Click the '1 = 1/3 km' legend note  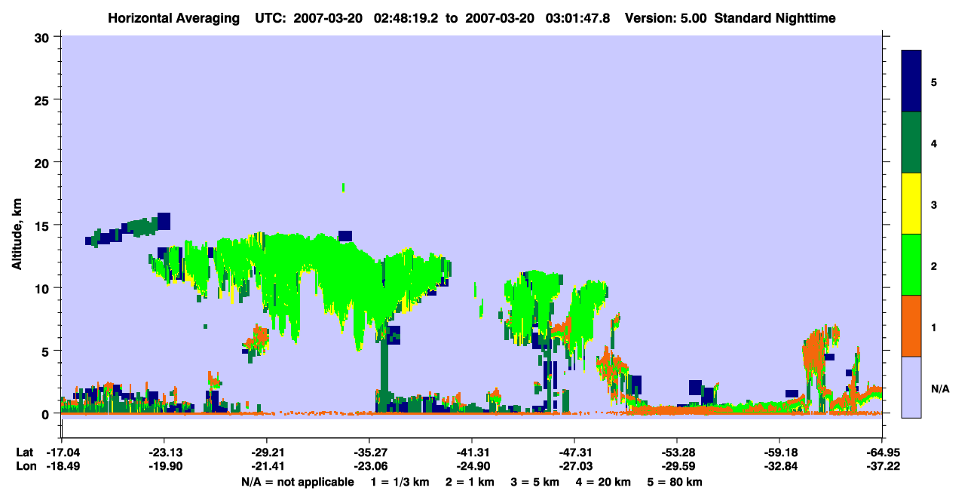[399, 482]
